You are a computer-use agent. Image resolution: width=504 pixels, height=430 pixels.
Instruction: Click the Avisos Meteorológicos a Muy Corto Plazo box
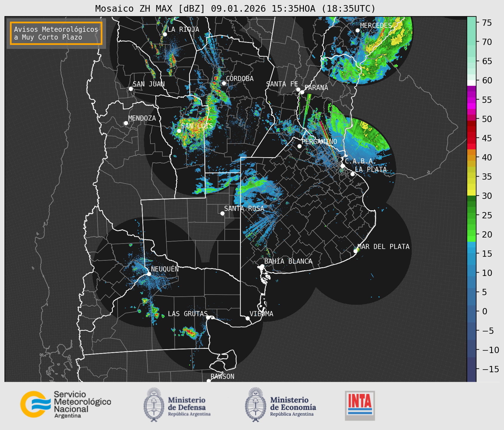click(x=56, y=33)
